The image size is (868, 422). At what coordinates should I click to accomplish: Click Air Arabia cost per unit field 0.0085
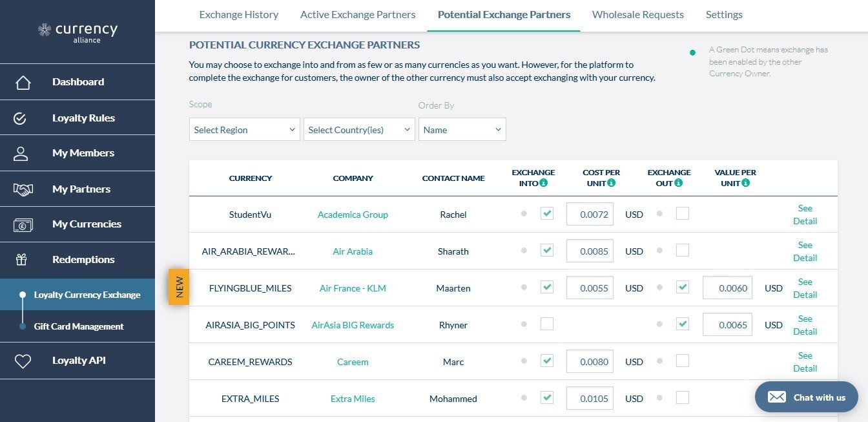click(x=590, y=251)
